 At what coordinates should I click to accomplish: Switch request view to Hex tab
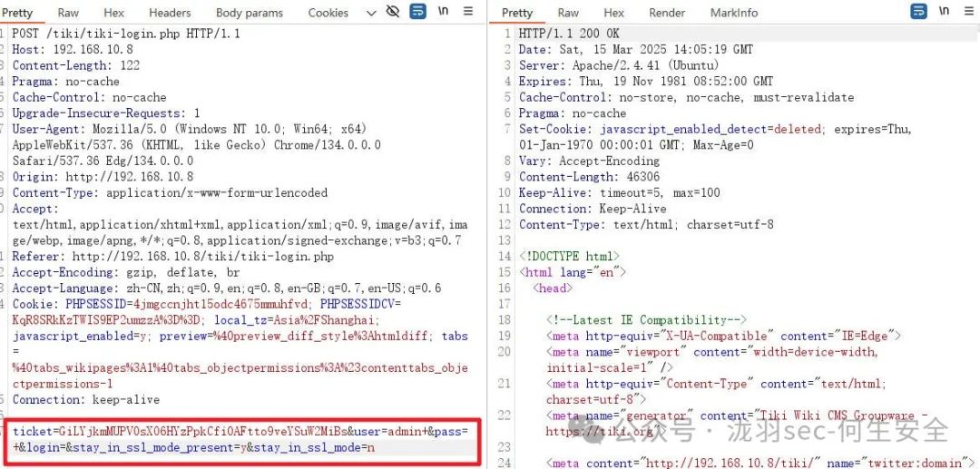(113, 13)
